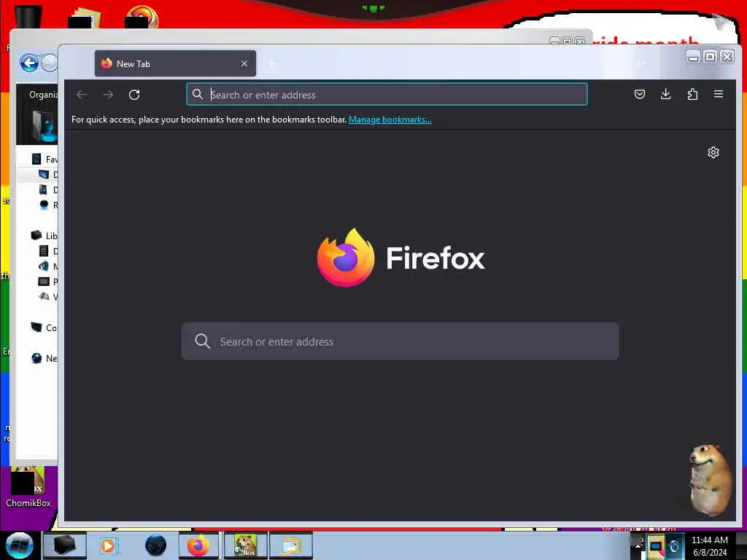The image size is (747, 560).
Task: Open the Firefox hamburger application menu
Action: pyautogui.click(x=719, y=94)
